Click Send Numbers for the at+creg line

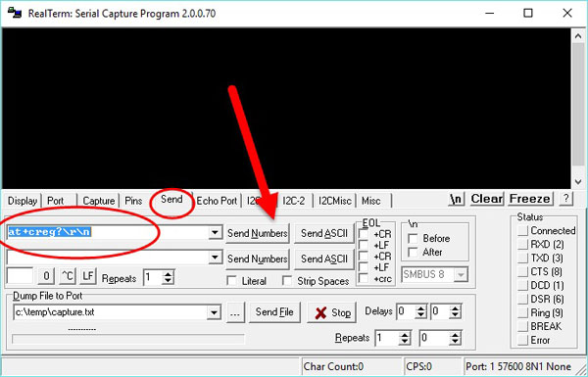point(257,233)
